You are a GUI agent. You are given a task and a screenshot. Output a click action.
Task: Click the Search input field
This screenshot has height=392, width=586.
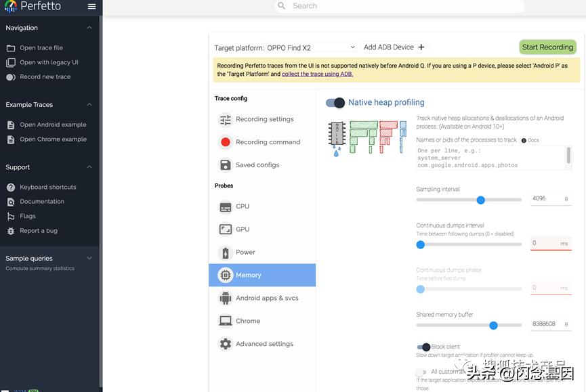tap(400, 6)
